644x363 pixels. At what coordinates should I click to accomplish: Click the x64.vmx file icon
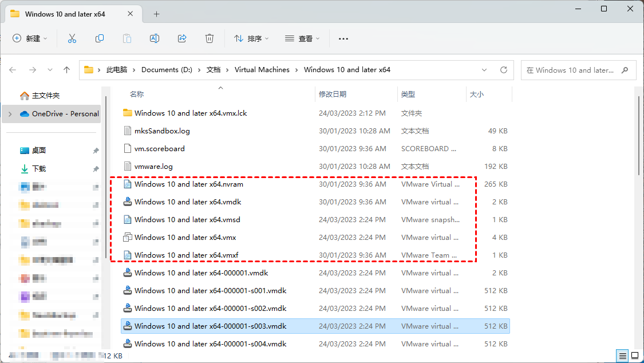(x=128, y=237)
